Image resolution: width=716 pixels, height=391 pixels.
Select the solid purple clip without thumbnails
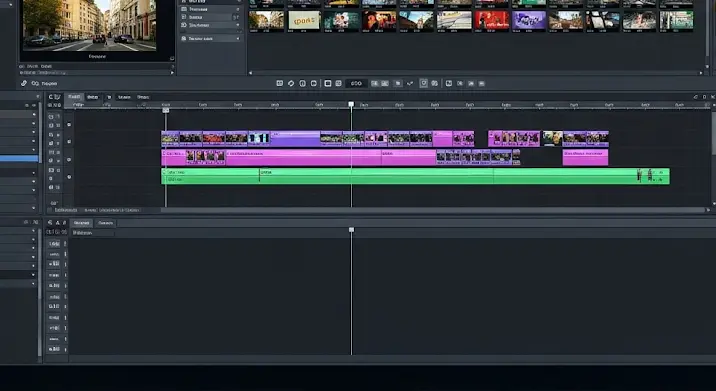pyautogui.click(x=295, y=139)
